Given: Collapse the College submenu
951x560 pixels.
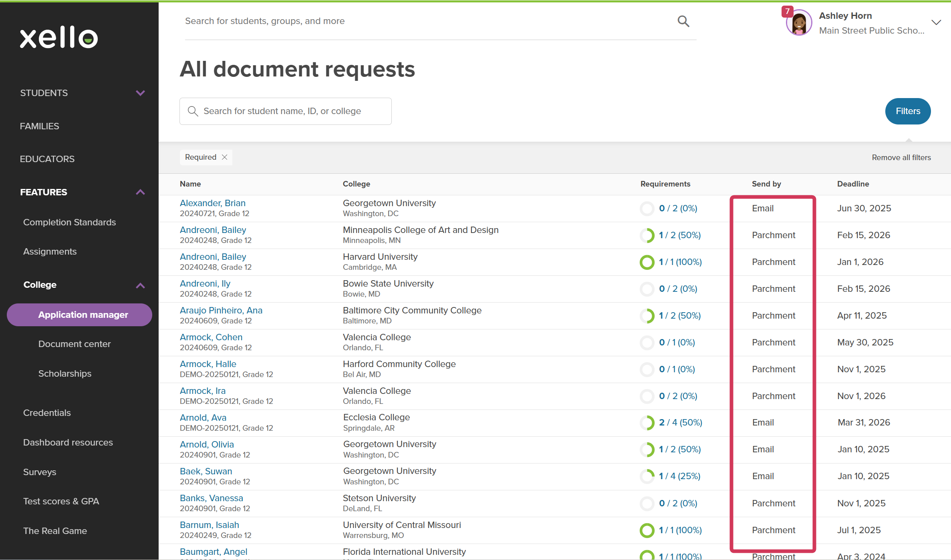Looking at the screenshot, I should [140, 285].
